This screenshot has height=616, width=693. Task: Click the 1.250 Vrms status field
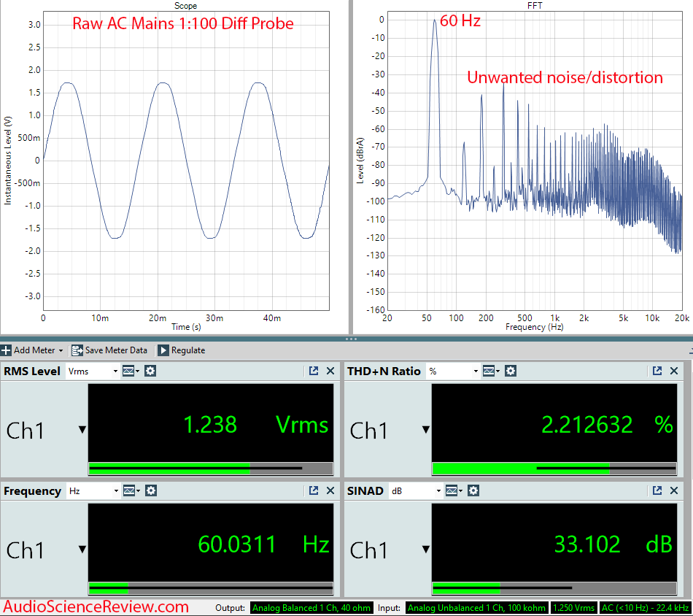click(573, 608)
